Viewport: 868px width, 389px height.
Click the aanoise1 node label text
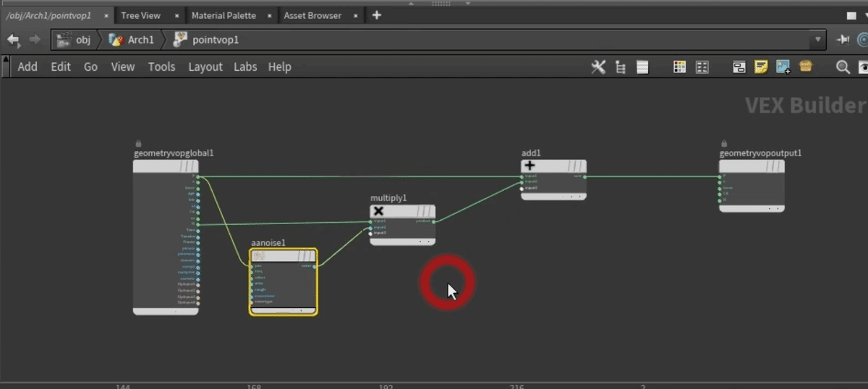[269, 242]
